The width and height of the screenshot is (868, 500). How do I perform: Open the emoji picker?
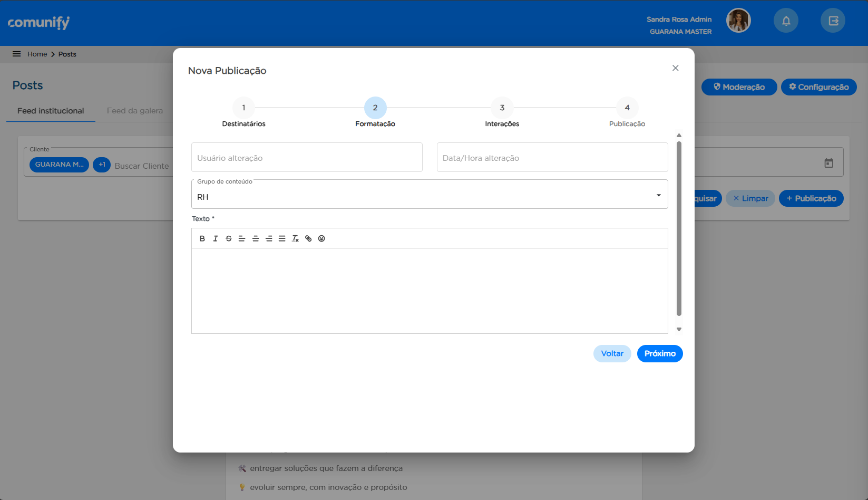(x=321, y=238)
